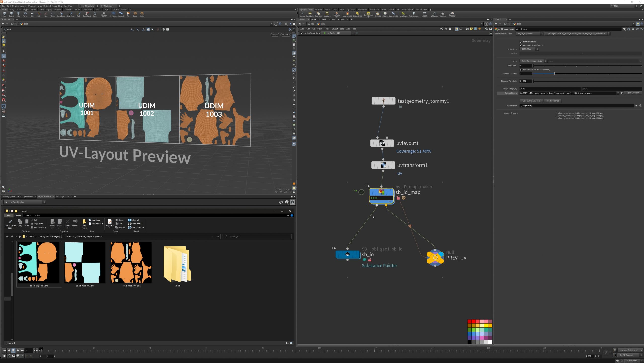The width and height of the screenshot is (644, 363).
Task: Click the Open Location button
Action: [x=632, y=93]
